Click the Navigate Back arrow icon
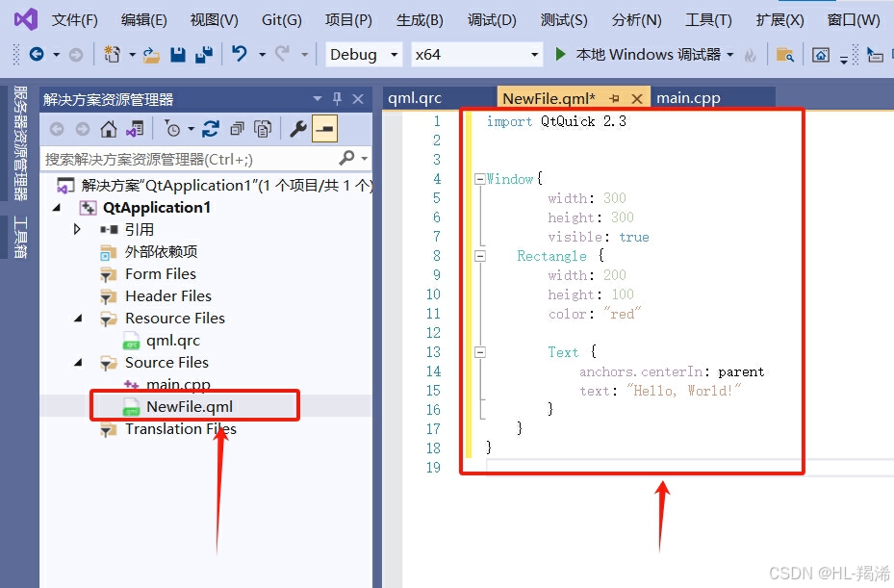 click(x=57, y=128)
